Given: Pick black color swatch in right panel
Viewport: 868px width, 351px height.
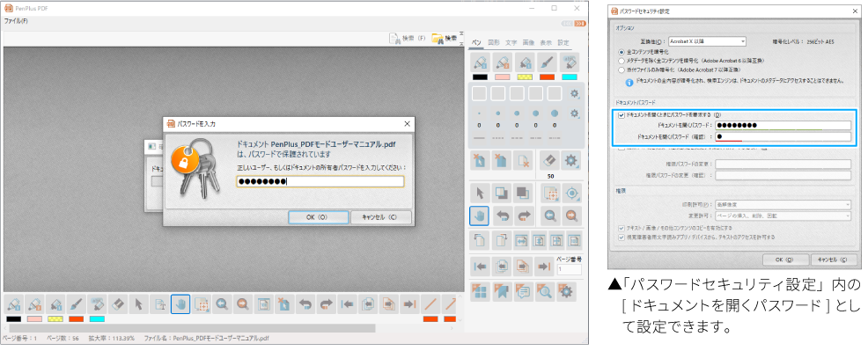Looking at the screenshot, I should pyautogui.click(x=480, y=77).
